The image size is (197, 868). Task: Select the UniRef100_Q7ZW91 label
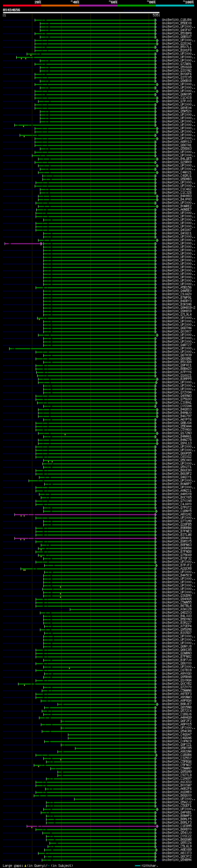[177, 64]
